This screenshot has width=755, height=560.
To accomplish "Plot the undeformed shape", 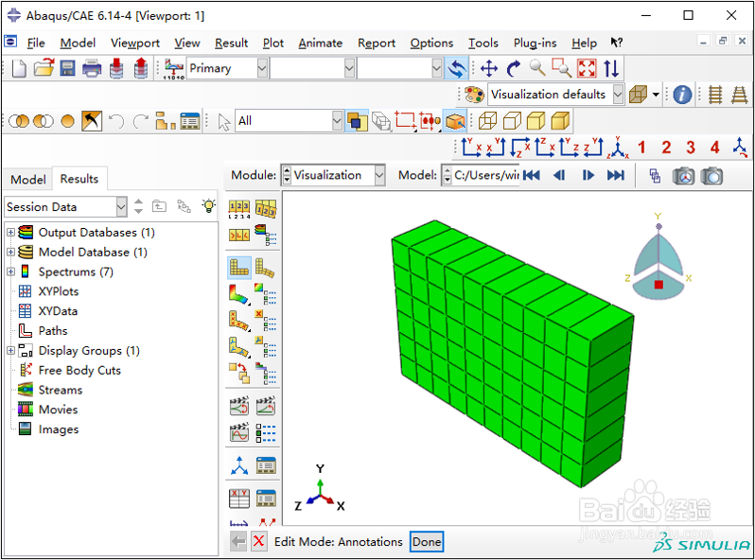I will pyautogui.click(x=238, y=268).
